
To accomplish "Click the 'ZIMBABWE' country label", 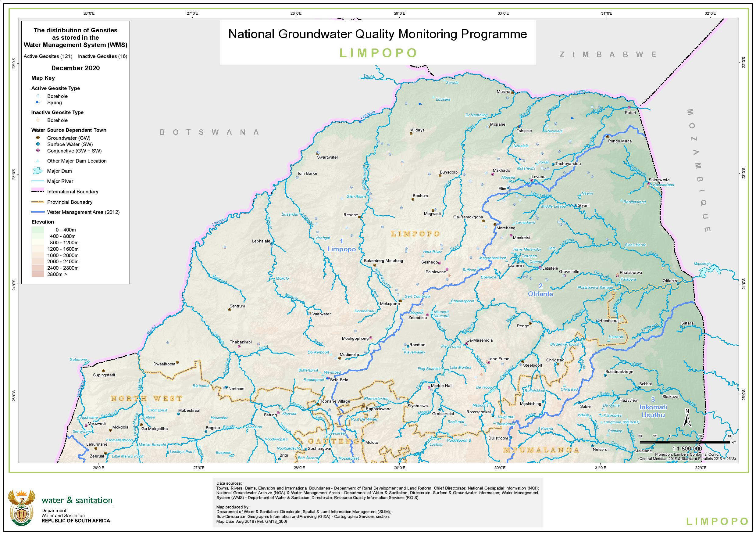I will [x=608, y=54].
